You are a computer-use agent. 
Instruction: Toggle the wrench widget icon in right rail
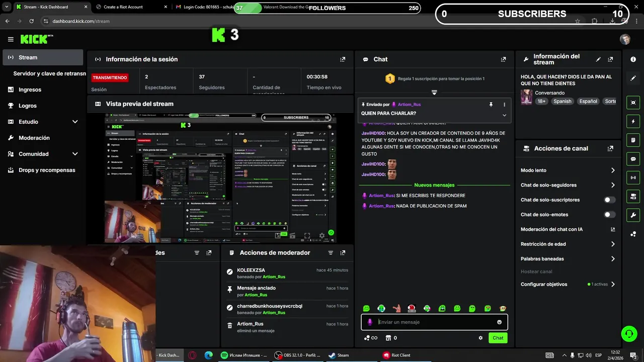633,215
